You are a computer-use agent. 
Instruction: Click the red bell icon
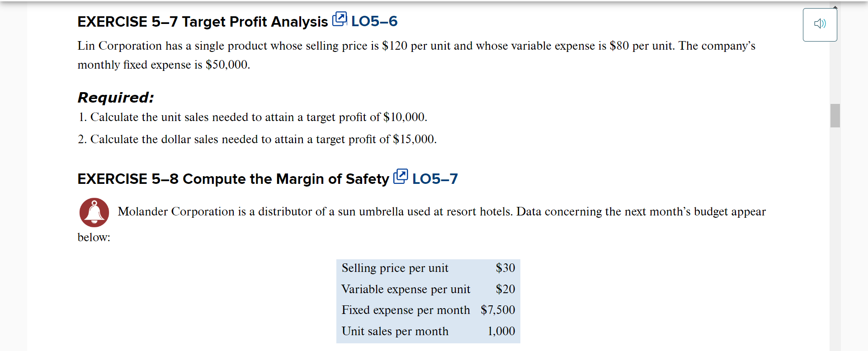94,212
